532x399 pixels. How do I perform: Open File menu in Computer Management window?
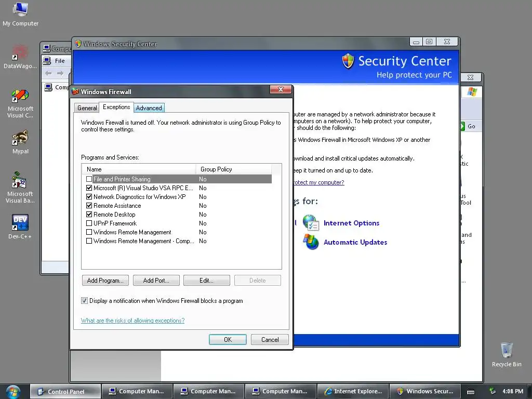[60, 61]
